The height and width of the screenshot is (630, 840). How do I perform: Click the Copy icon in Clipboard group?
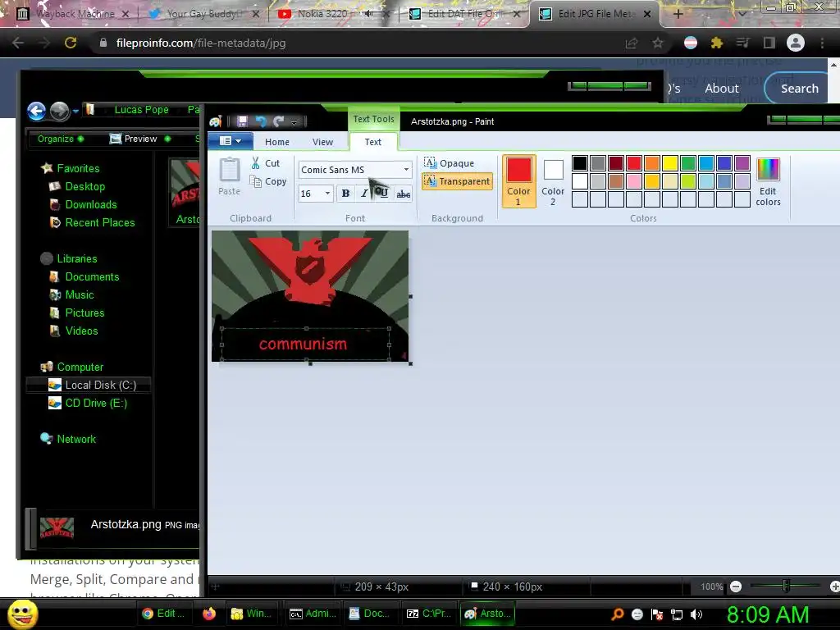(256, 181)
